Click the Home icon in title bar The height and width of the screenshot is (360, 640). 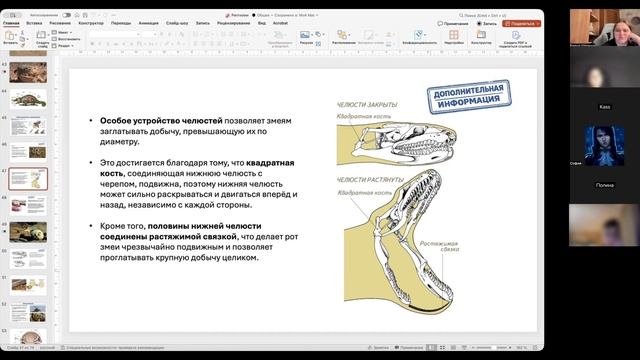coord(76,15)
